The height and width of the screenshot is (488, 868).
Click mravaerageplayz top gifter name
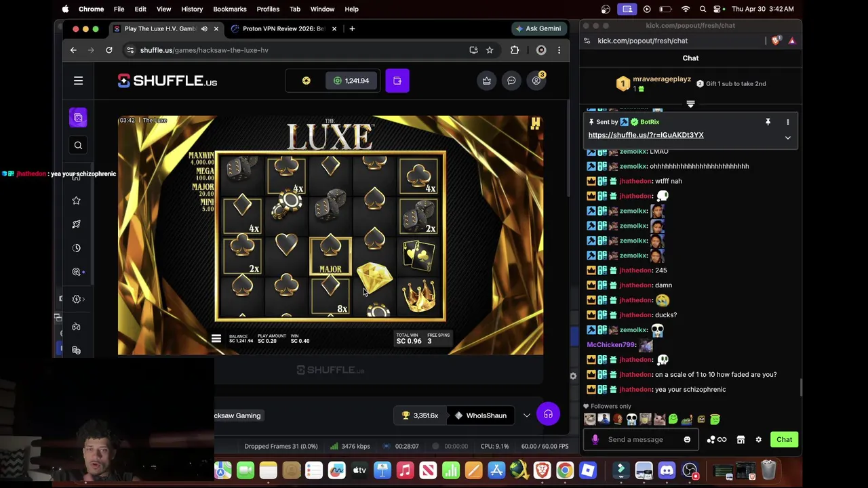point(662,79)
